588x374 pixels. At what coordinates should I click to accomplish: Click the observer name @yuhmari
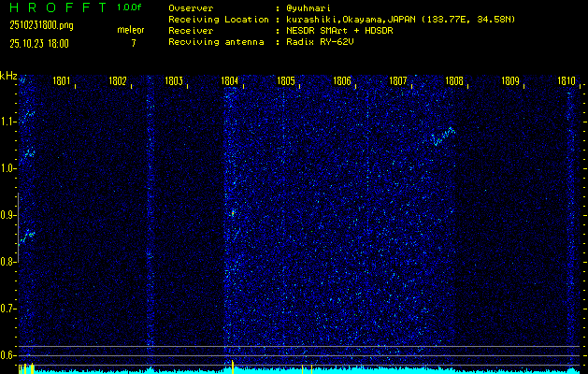point(308,8)
